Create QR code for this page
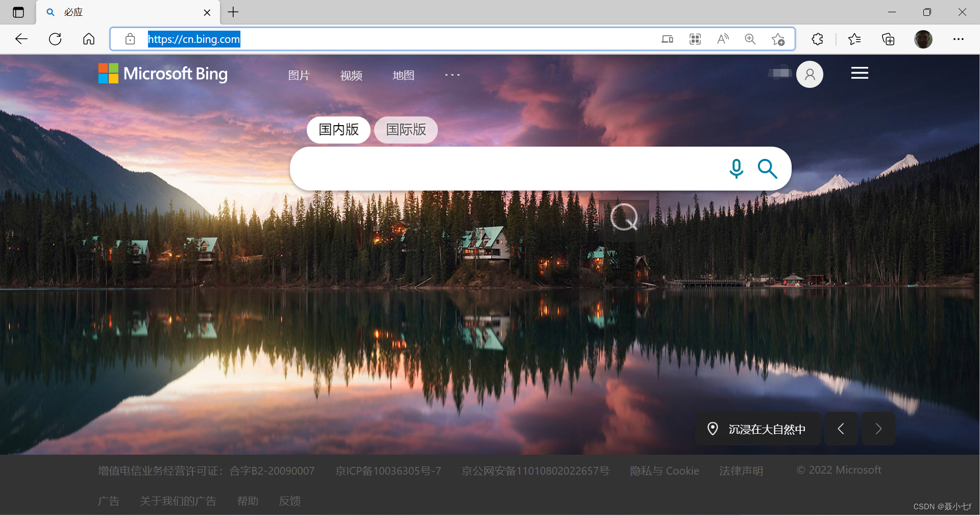The image size is (980, 516). click(x=695, y=39)
